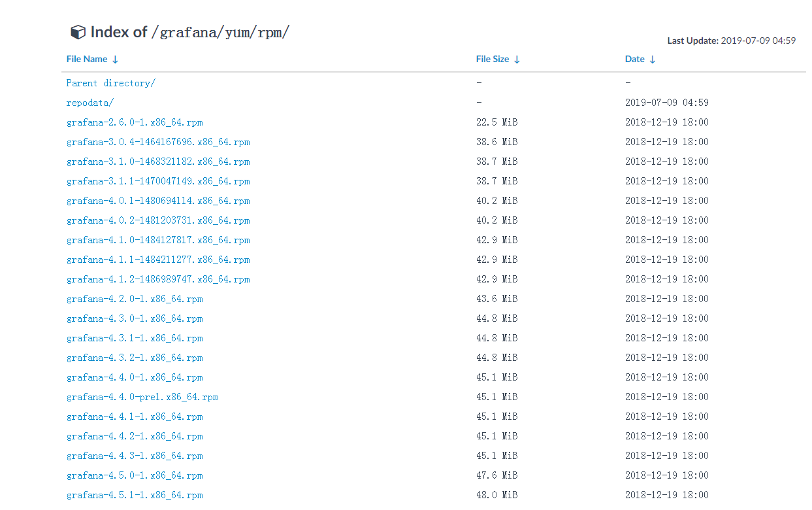
Task: Open the repodata/ folder
Action: pyautogui.click(x=90, y=103)
